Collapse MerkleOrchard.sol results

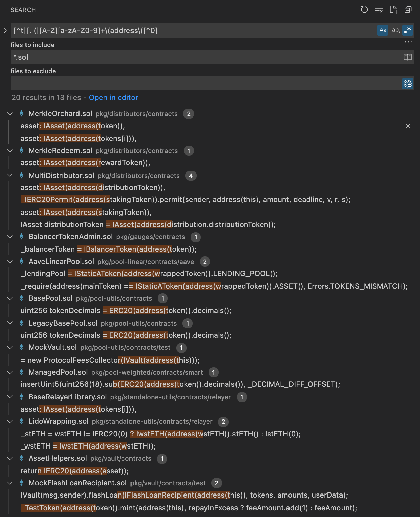[x=10, y=114]
